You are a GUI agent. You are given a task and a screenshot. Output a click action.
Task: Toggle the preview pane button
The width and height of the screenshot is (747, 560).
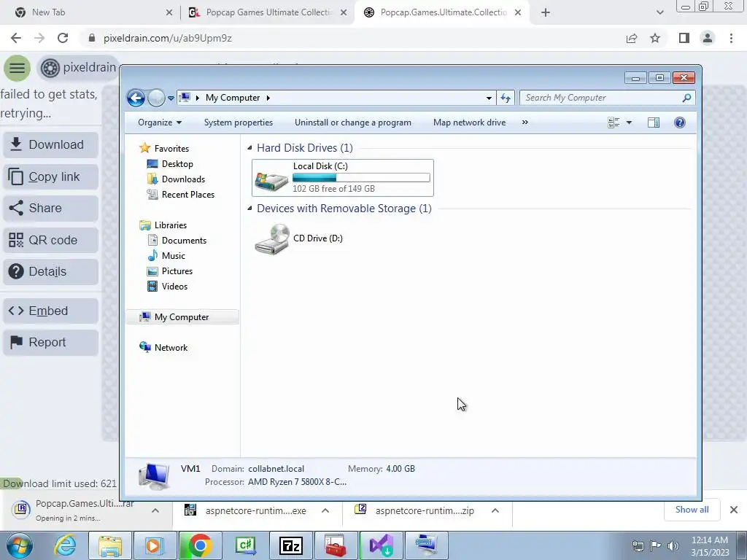(x=654, y=122)
